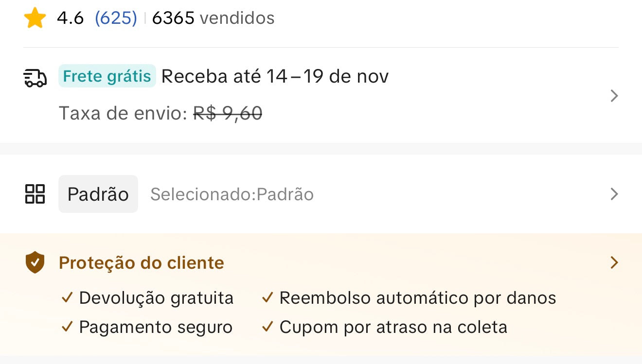The width and height of the screenshot is (642, 364).
Task: Tap the Receba até 14–19 de nov text
Action: pyautogui.click(x=275, y=76)
